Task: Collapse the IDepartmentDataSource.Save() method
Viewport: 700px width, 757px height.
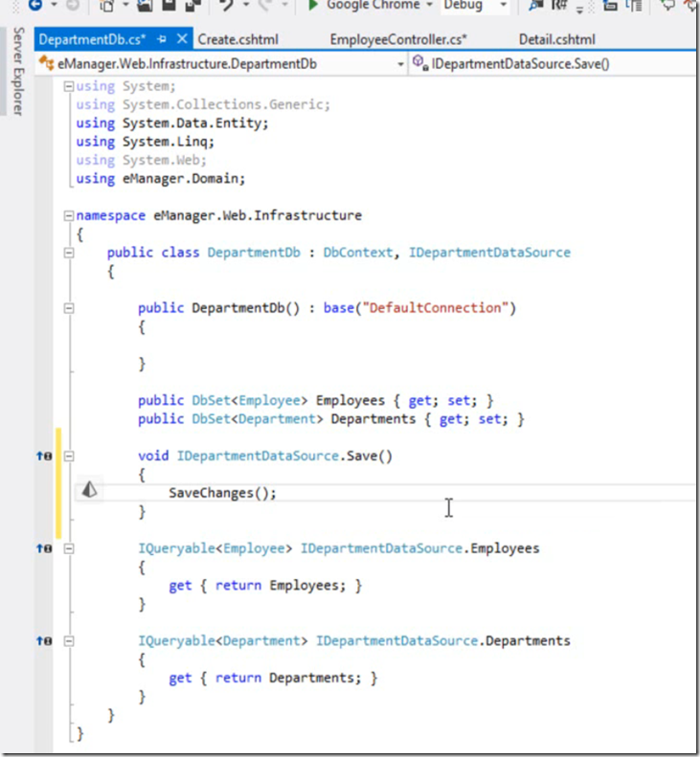Action: click(69, 456)
